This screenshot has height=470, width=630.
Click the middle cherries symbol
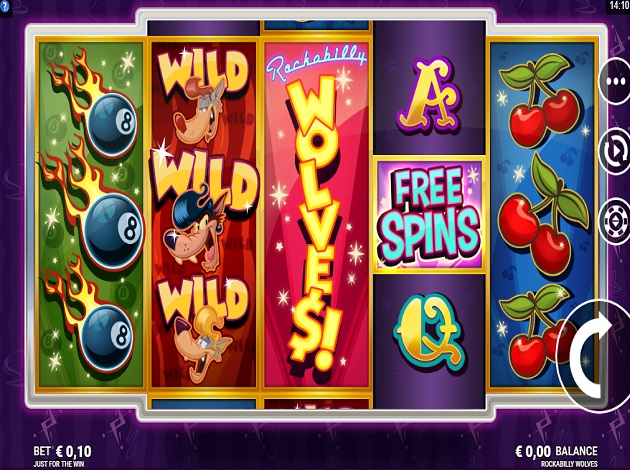[542, 214]
